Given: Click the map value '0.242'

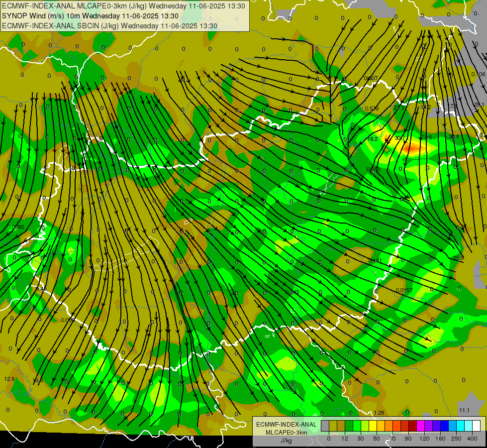Looking at the screenshot, I should coord(292,292).
